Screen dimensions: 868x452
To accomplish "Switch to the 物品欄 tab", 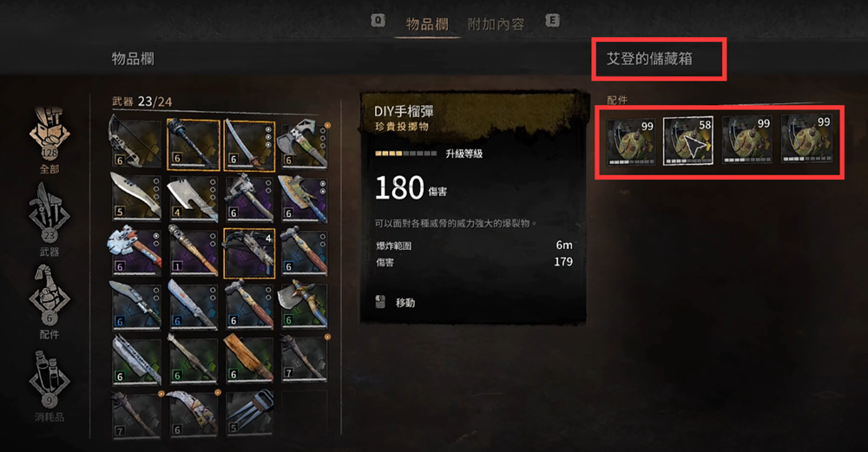I will click(x=427, y=24).
